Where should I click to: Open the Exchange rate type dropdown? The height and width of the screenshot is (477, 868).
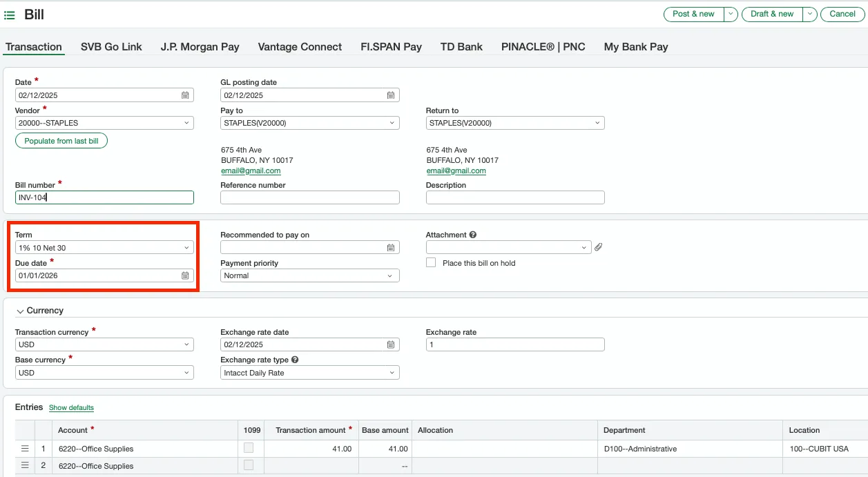(310, 373)
